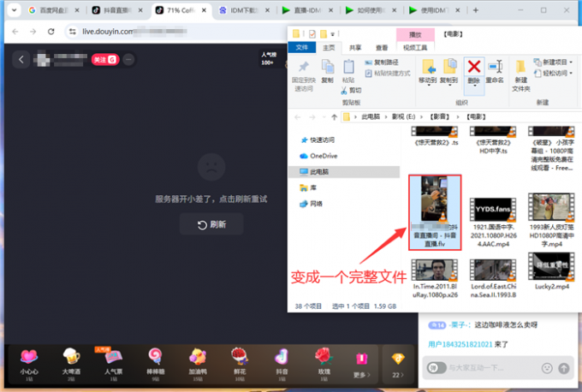This screenshot has width=582, height=392.
Task: Switch to the 抖音直播 browser tab
Action: [117, 10]
